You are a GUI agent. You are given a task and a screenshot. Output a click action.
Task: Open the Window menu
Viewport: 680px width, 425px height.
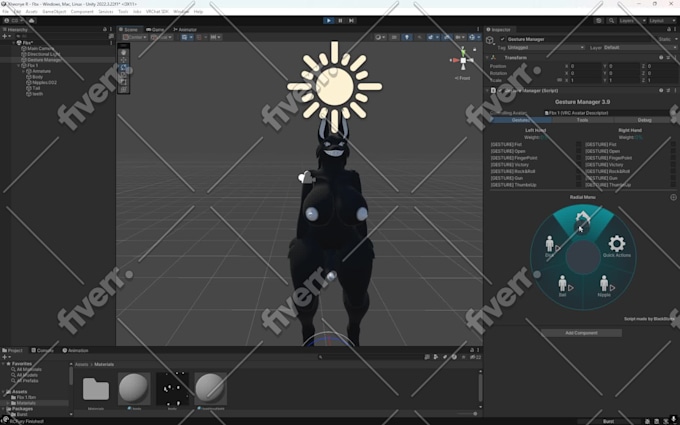181,12
